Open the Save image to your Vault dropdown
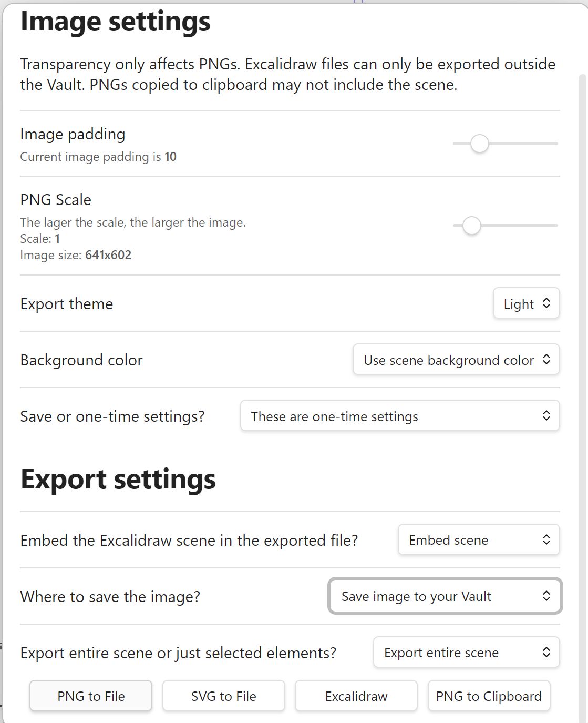The height and width of the screenshot is (723, 588). click(445, 596)
